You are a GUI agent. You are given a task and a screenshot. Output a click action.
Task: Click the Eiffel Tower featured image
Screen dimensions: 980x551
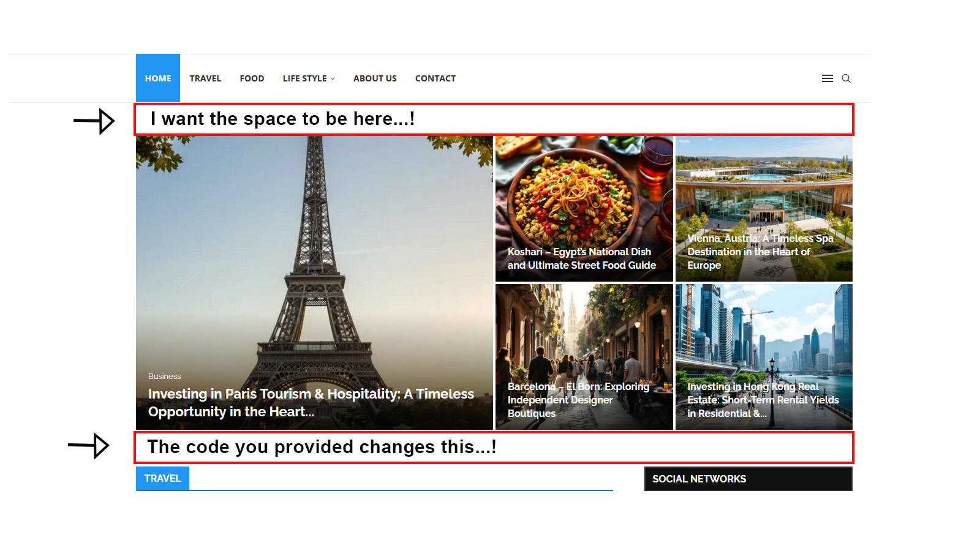[x=314, y=245]
